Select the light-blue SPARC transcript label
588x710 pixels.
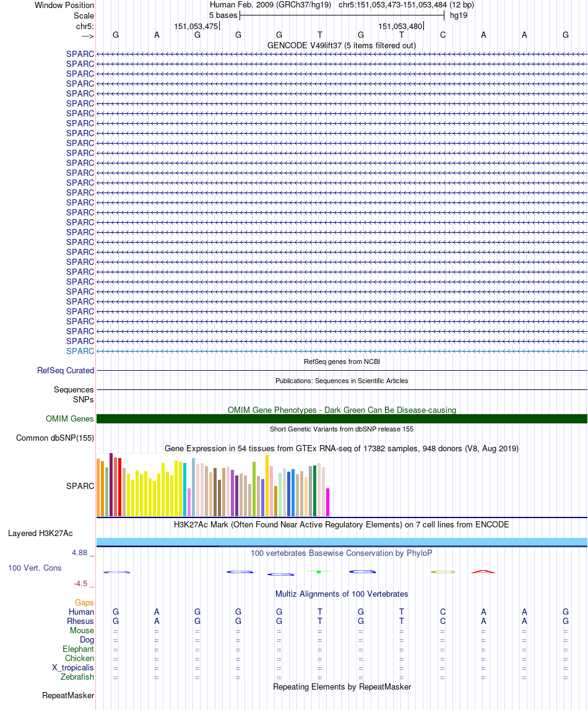[80, 352]
